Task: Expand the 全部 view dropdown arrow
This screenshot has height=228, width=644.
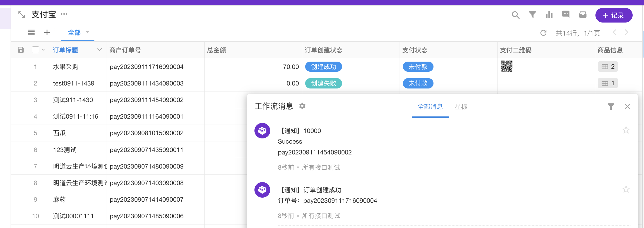Action: [x=88, y=32]
